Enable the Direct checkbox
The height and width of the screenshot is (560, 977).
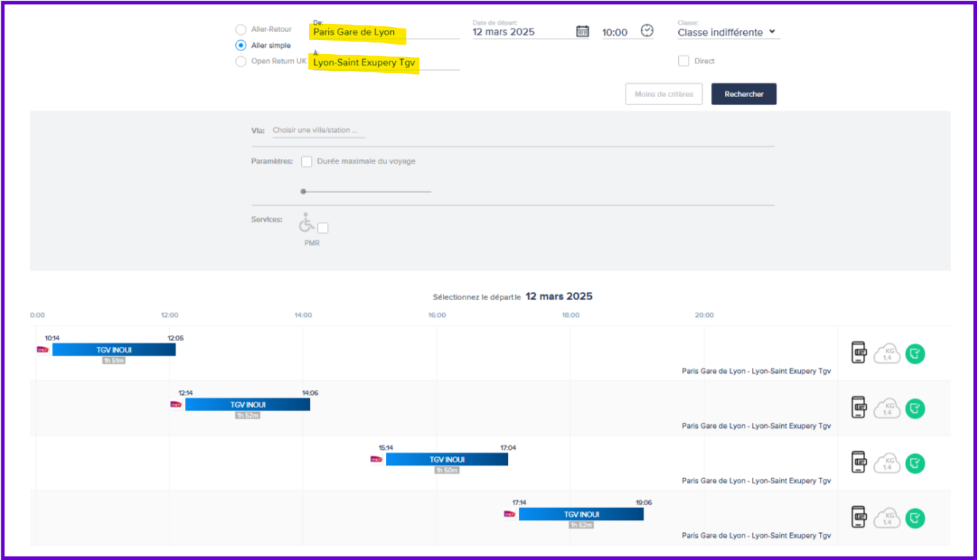pos(684,61)
